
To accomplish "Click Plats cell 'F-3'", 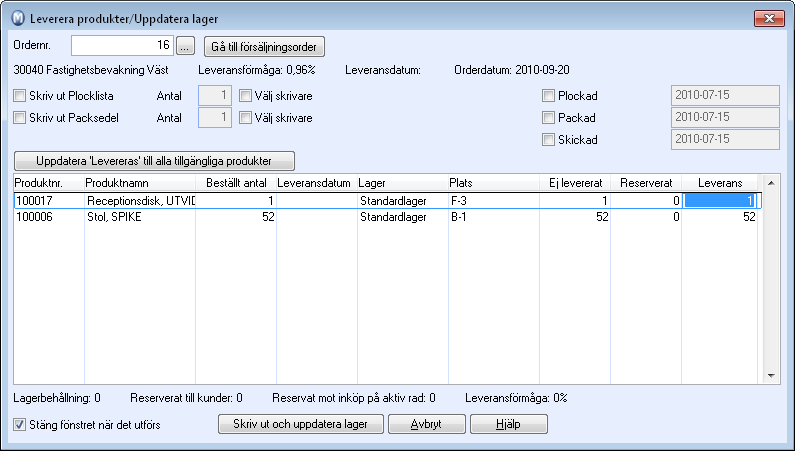I will coord(494,201).
